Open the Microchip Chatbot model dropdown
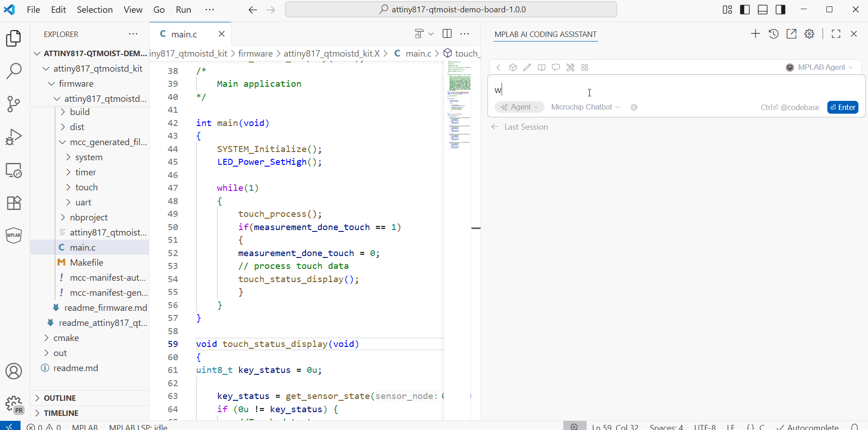This screenshot has width=868, height=430. coord(585,107)
